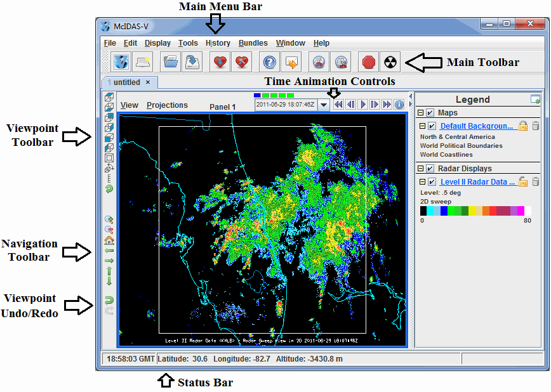Close the untitled tab

[148, 82]
